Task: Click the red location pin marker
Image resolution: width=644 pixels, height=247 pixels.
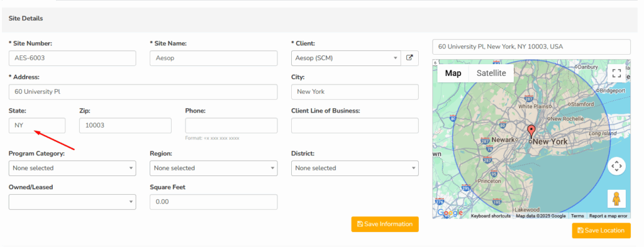Action: [x=531, y=132]
